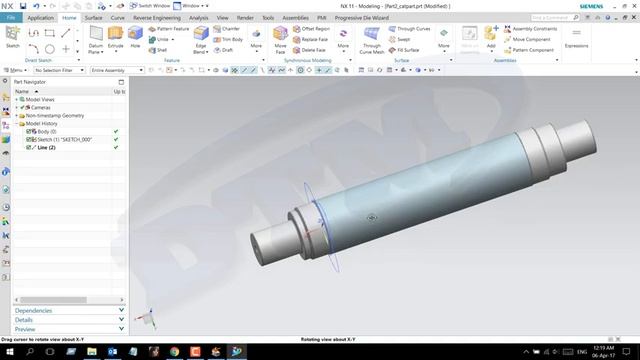Collapse the Model History node
This screenshot has width=640, height=360.
pos(16,124)
